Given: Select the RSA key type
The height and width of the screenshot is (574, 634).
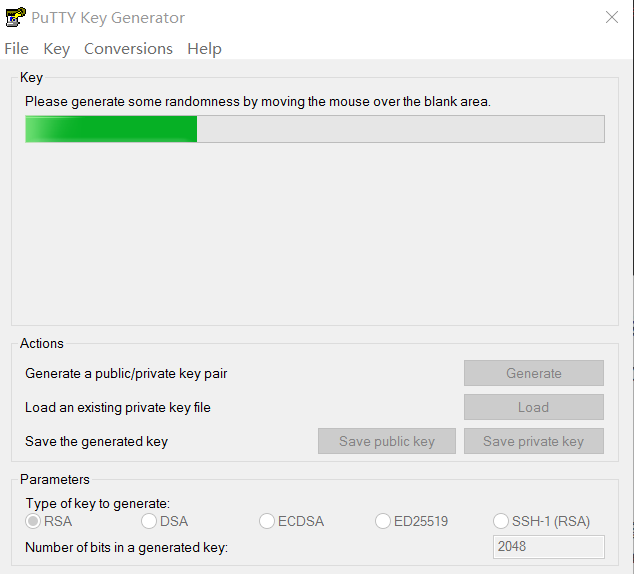Looking at the screenshot, I should click(x=49, y=521).
